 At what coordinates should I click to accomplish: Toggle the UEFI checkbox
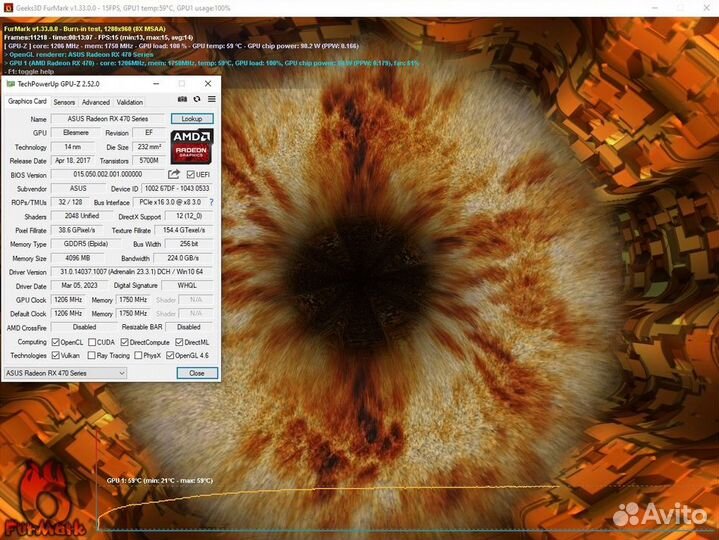point(190,174)
